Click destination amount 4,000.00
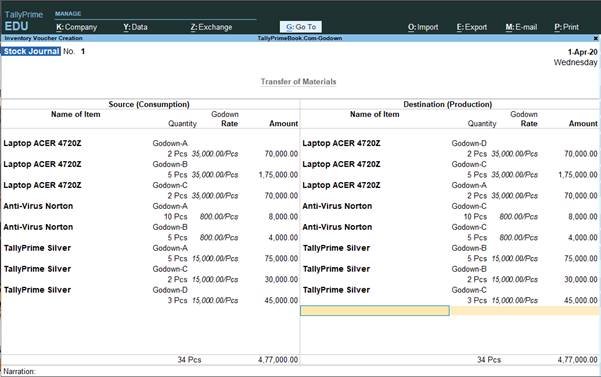 coord(583,238)
